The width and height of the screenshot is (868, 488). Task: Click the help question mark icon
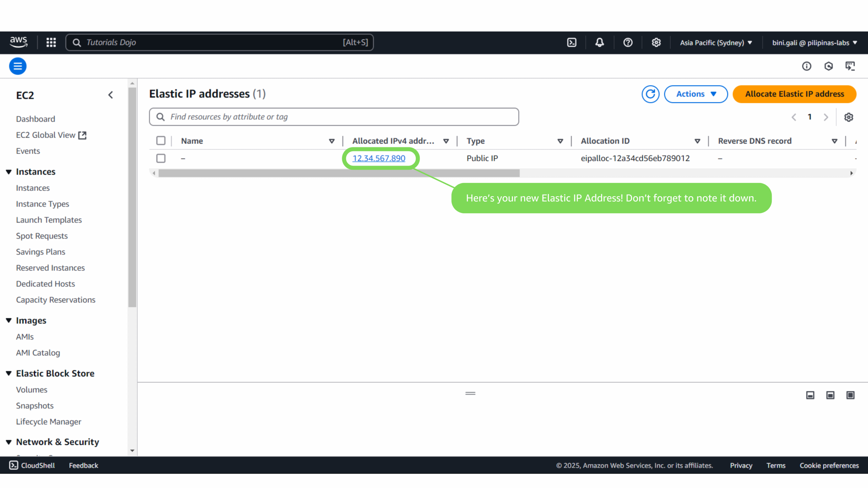(x=628, y=42)
